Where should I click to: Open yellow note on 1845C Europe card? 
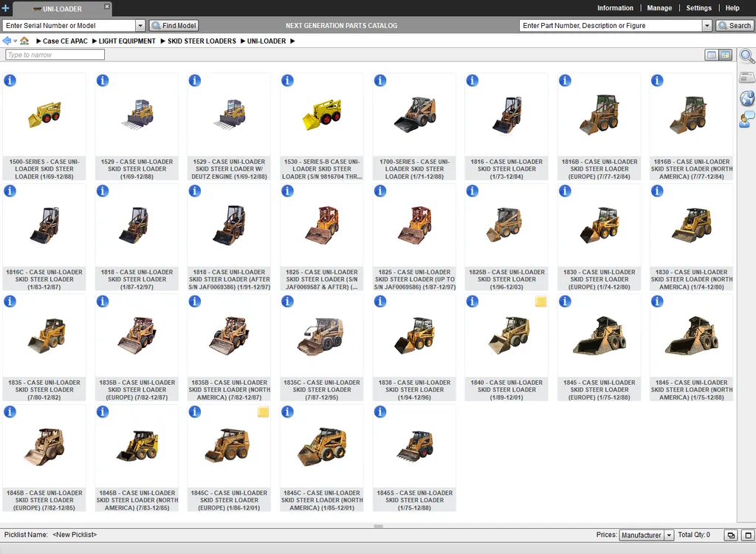[x=264, y=412]
